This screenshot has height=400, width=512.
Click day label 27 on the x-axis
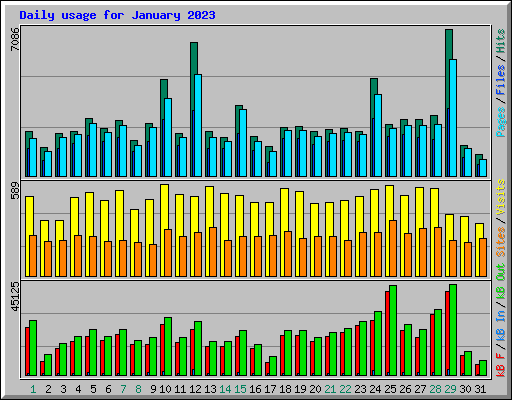(420, 389)
